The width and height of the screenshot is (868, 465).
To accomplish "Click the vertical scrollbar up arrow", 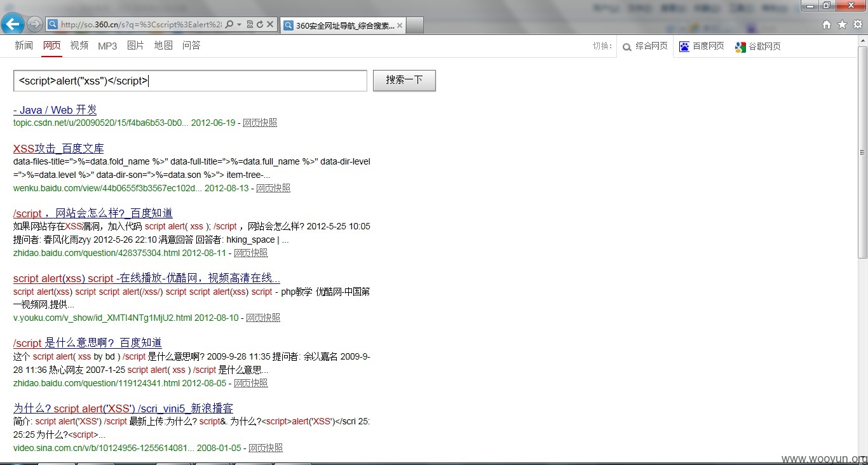I will coord(862,41).
